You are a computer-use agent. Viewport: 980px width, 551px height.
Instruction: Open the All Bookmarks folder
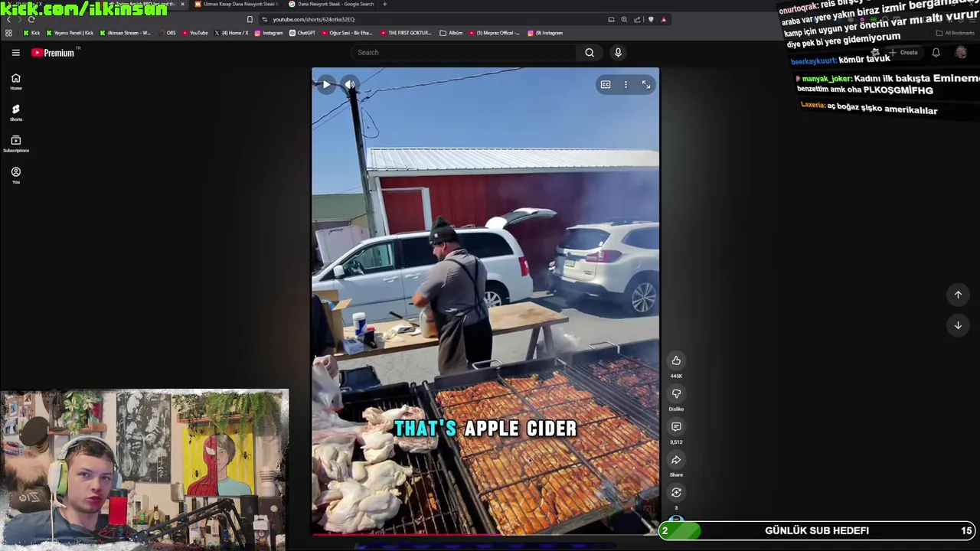point(955,33)
